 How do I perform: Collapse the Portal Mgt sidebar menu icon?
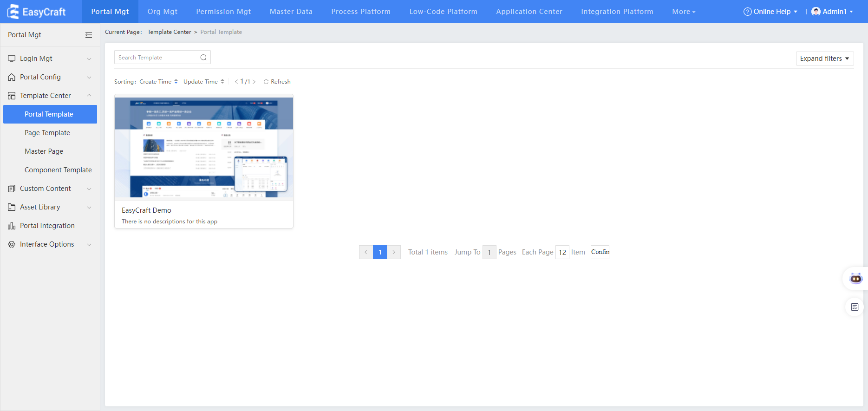[x=89, y=35]
